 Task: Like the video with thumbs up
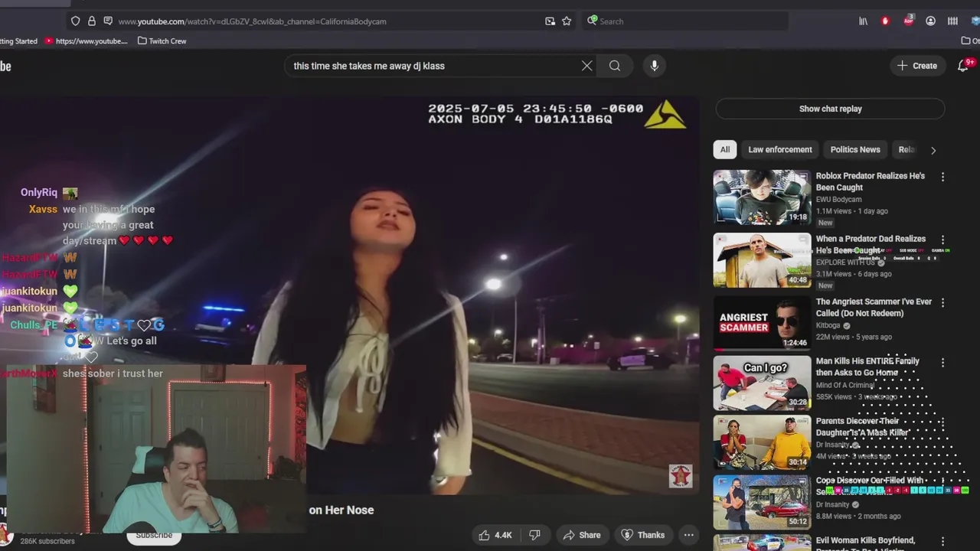[x=495, y=535]
